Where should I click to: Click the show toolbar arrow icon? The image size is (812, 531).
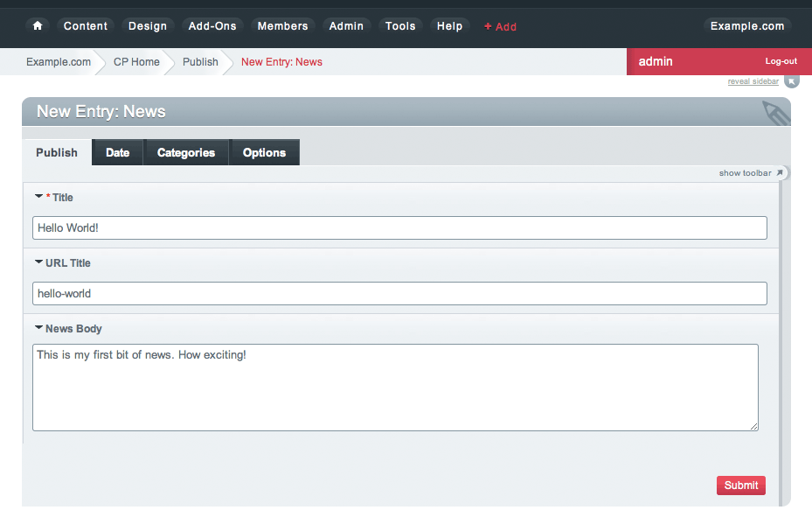(781, 172)
